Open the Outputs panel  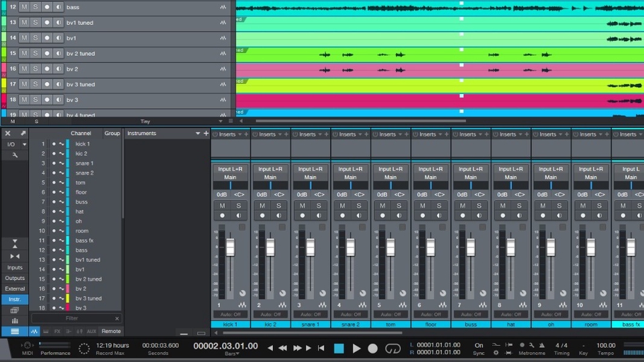pos(15,278)
